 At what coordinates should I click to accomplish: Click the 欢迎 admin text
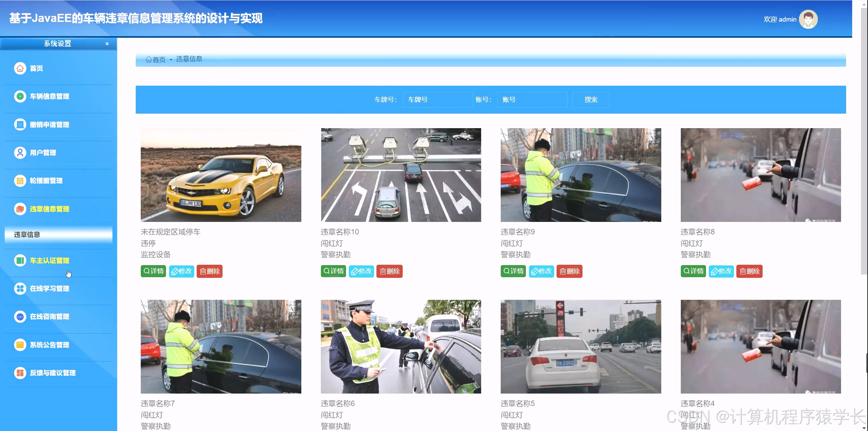pos(780,19)
